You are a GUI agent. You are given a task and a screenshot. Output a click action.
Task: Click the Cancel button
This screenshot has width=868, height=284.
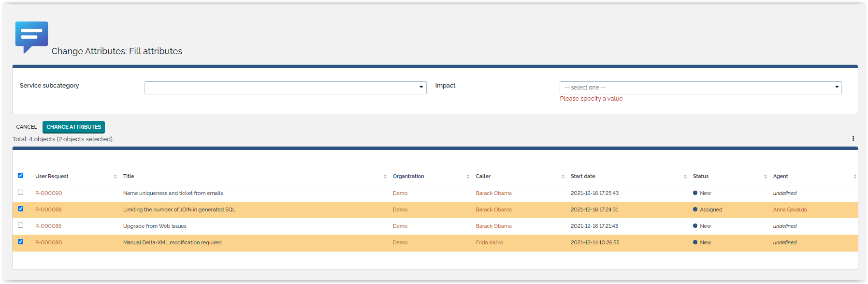[x=27, y=127]
